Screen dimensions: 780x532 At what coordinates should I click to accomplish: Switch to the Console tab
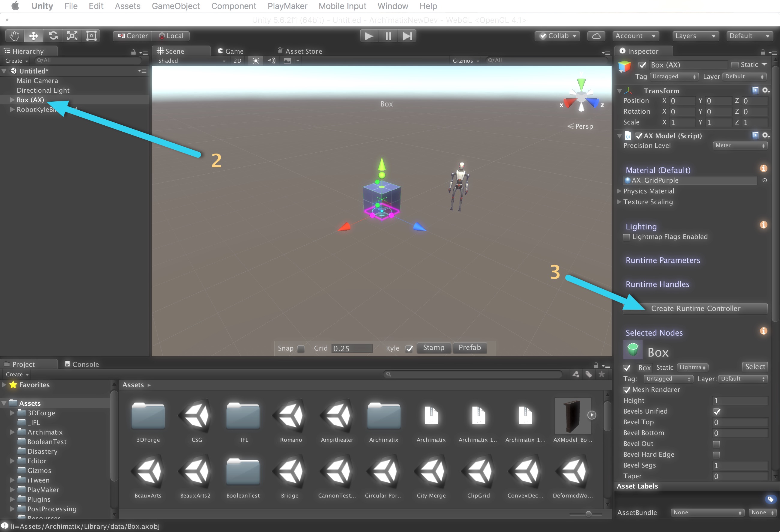(x=82, y=364)
